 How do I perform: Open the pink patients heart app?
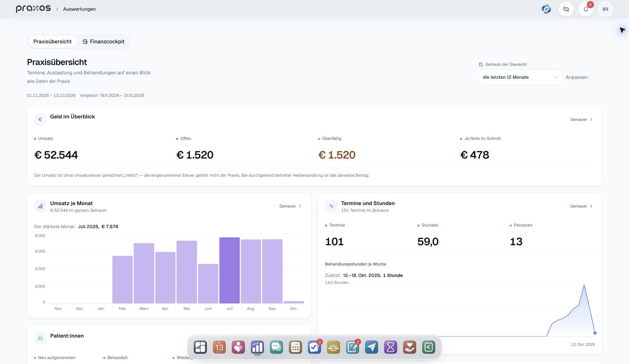pyautogui.click(x=238, y=347)
